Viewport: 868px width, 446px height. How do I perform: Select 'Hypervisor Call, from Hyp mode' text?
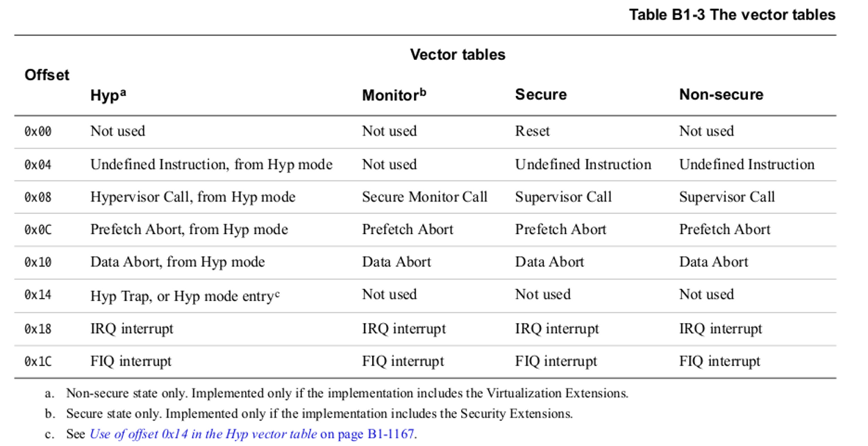[x=192, y=197]
